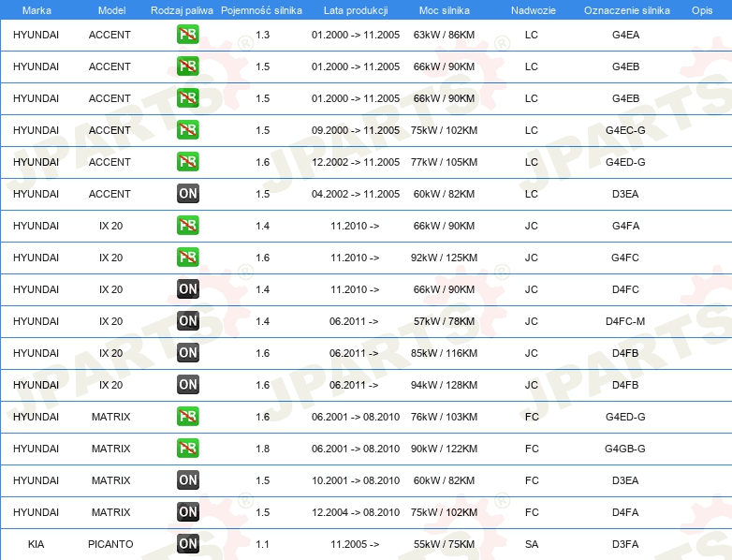732x560 pixels.
Task: Click the Model column header
Action: click(111, 10)
